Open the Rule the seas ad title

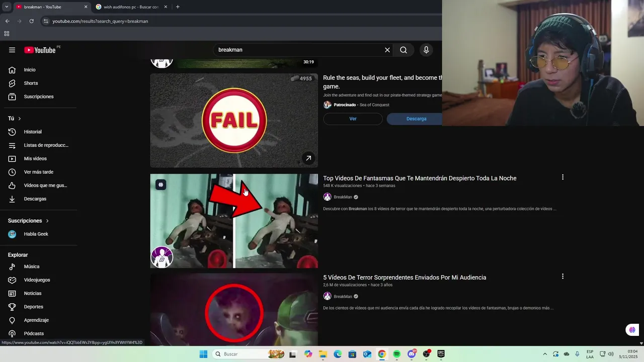[383, 82]
